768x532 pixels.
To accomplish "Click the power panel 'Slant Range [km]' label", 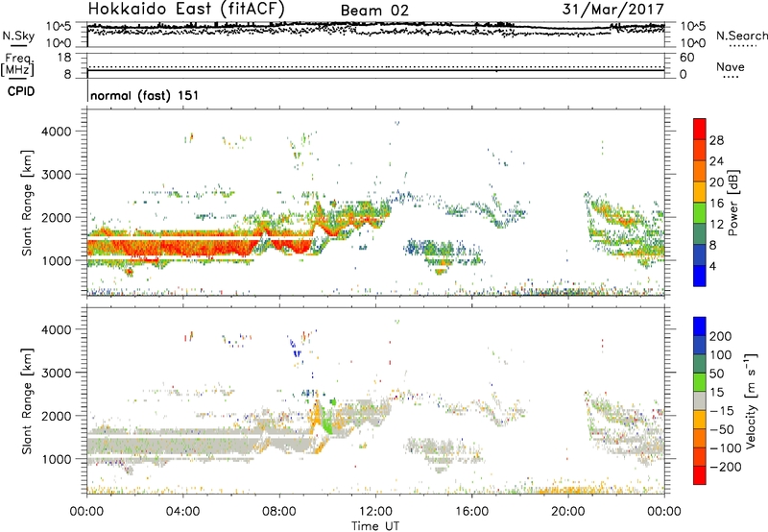I will click(x=27, y=203).
